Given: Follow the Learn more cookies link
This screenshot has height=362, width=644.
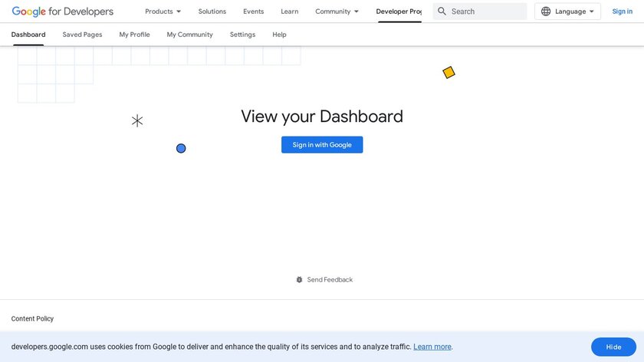Looking at the screenshot, I should (432, 347).
